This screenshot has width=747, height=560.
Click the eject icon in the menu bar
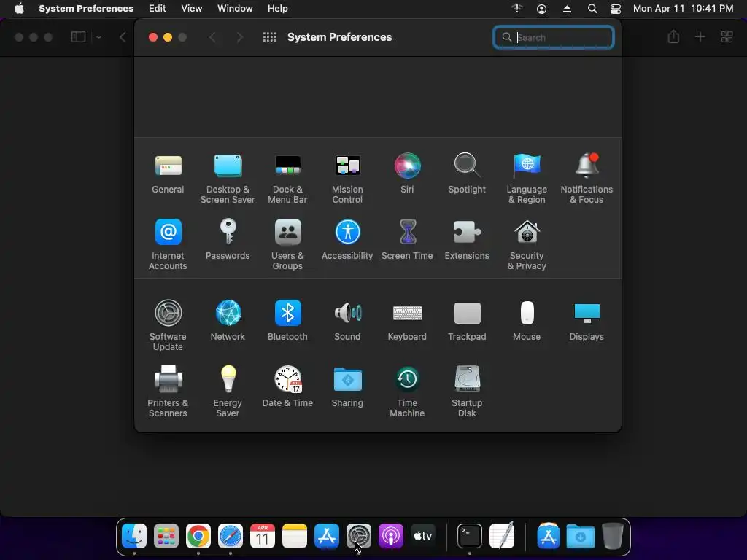click(567, 9)
